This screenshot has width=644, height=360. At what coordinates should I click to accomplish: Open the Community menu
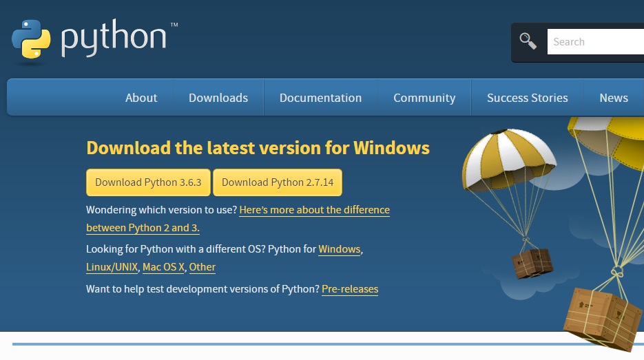424,98
